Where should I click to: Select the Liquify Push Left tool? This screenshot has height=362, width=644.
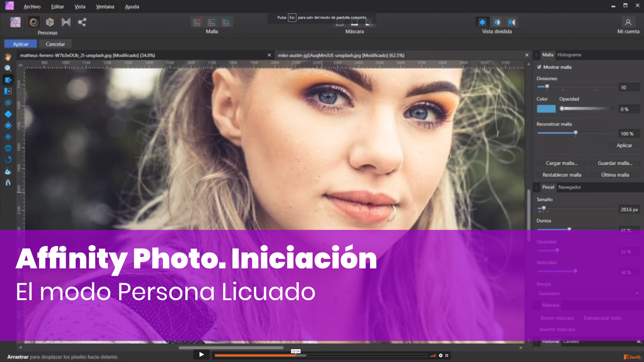coord(8,91)
